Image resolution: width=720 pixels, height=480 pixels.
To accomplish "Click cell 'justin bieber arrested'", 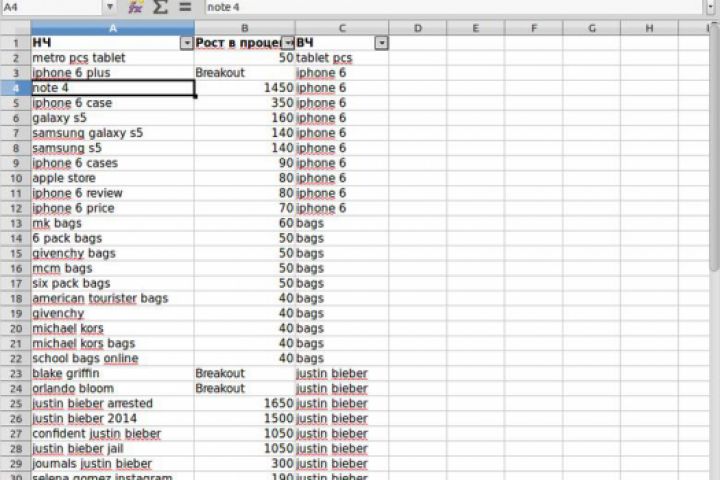I will 112,404.
